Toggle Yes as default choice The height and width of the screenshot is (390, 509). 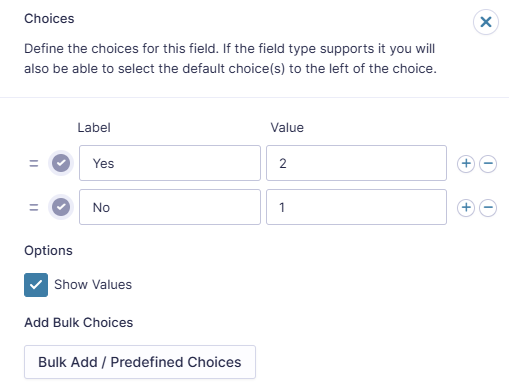(61, 163)
